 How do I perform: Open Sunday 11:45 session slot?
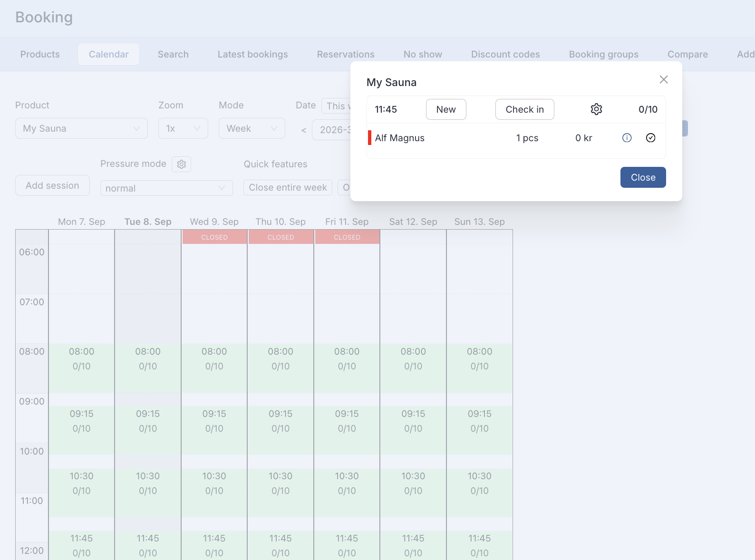pyautogui.click(x=480, y=545)
